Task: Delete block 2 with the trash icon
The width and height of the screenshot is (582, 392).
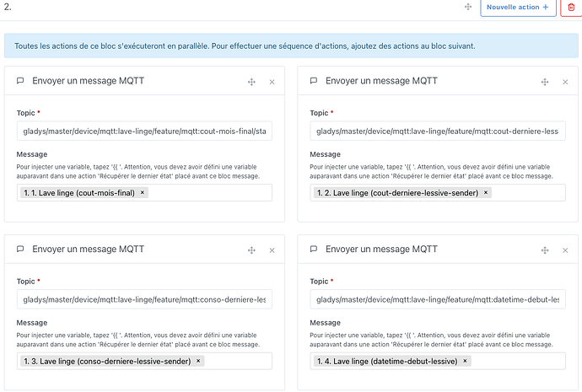Action: coord(571,7)
